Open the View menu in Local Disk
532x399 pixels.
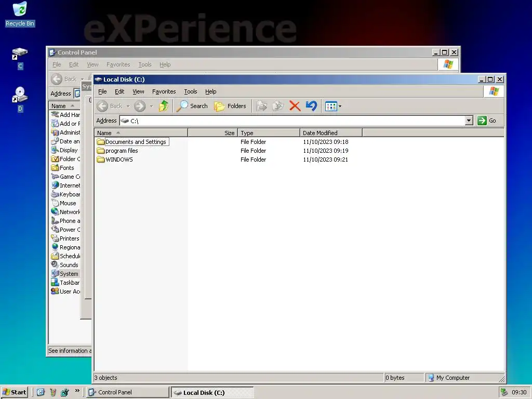pos(138,91)
